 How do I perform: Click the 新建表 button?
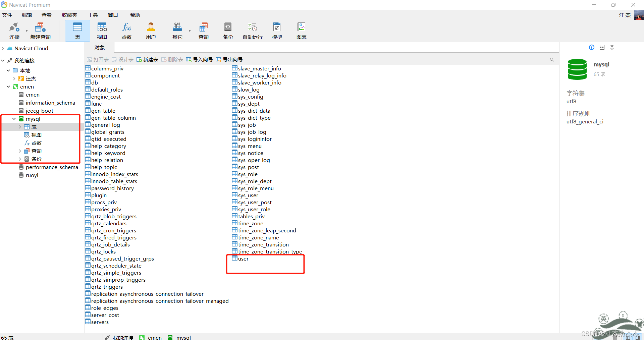click(x=147, y=59)
